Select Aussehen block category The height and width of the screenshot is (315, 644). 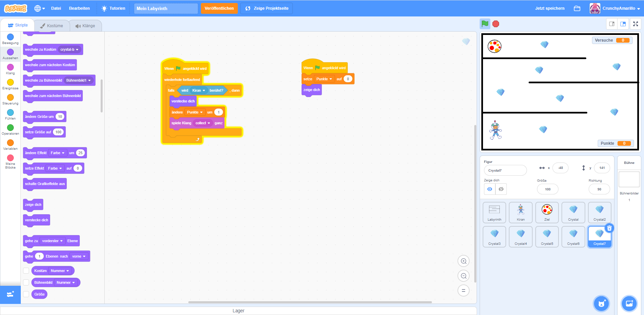click(x=10, y=54)
